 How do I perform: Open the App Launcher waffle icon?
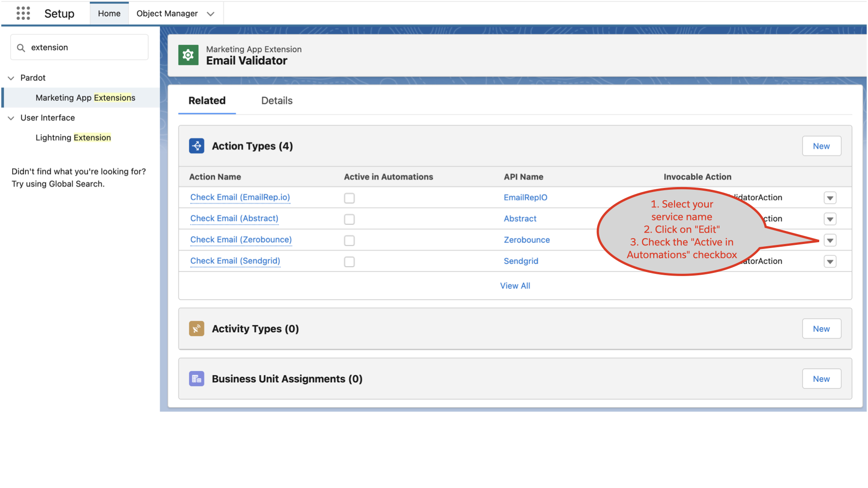(x=23, y=13)
